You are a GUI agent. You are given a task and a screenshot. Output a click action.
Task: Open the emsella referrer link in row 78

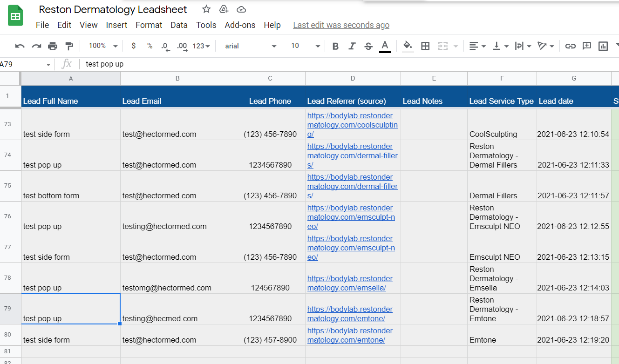(x=350, y=283)
